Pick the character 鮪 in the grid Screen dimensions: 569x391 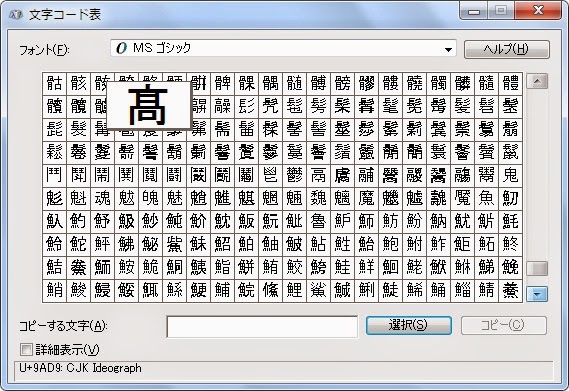pyautogui.click(x=270, y=267)
